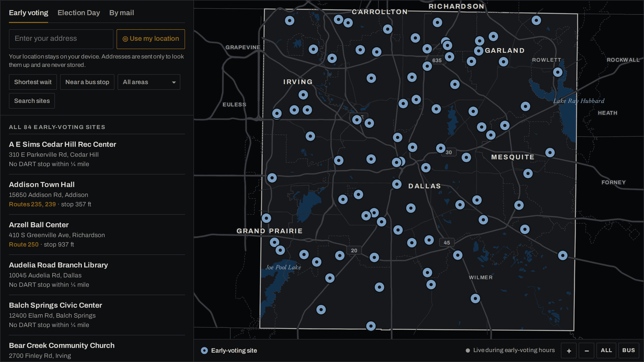The height and width of the screenshot is (362, 644).
Task: Open the Route 250 link
Action: tap(24, 245)
